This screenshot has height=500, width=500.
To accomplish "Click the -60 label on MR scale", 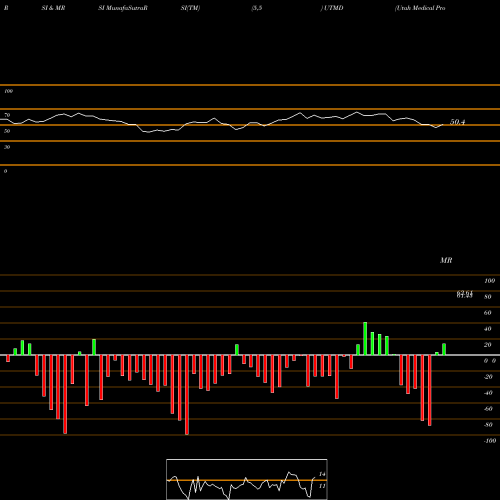I will 488,409.
